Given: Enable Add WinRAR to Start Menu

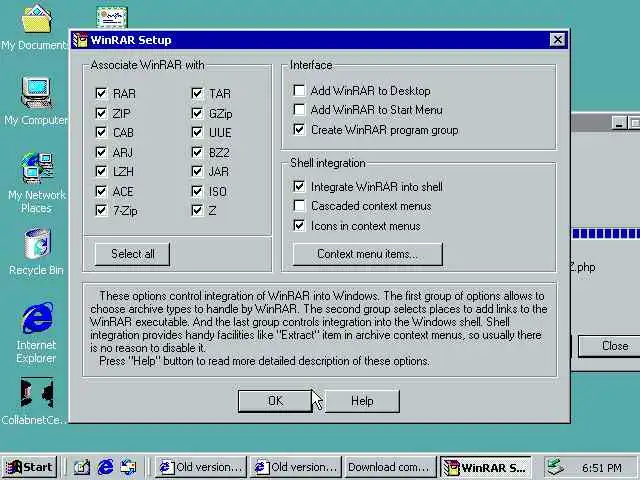Looking at the screenshot, I should [x=299, y=109].
